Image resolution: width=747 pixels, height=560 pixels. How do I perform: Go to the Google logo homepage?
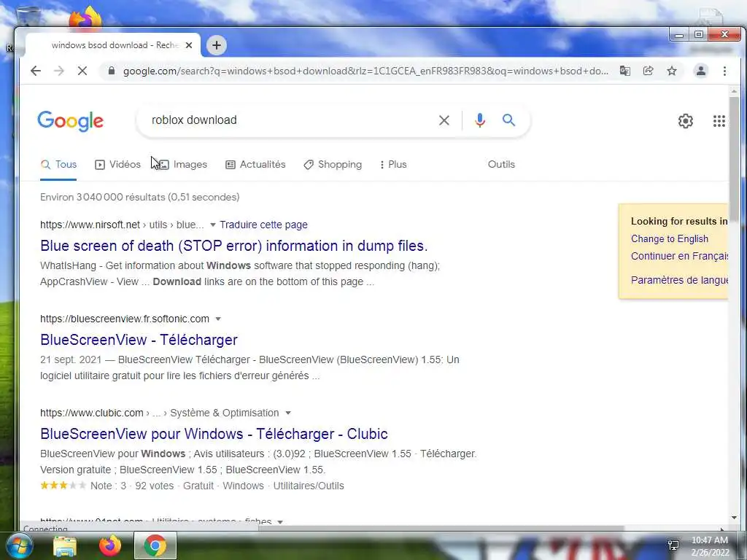pyautogui.click(x=71, y=121)
